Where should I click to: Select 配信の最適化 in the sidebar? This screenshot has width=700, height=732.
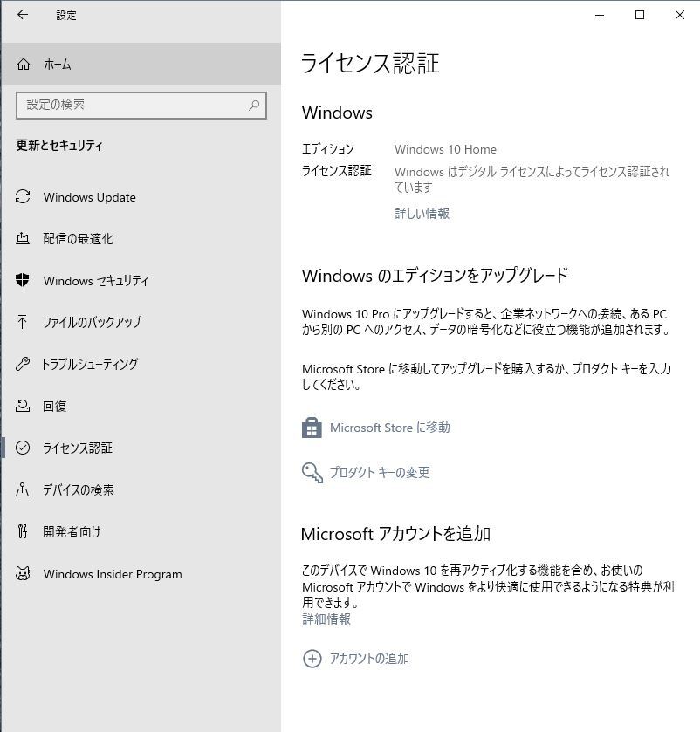click(x=141, y=238)
